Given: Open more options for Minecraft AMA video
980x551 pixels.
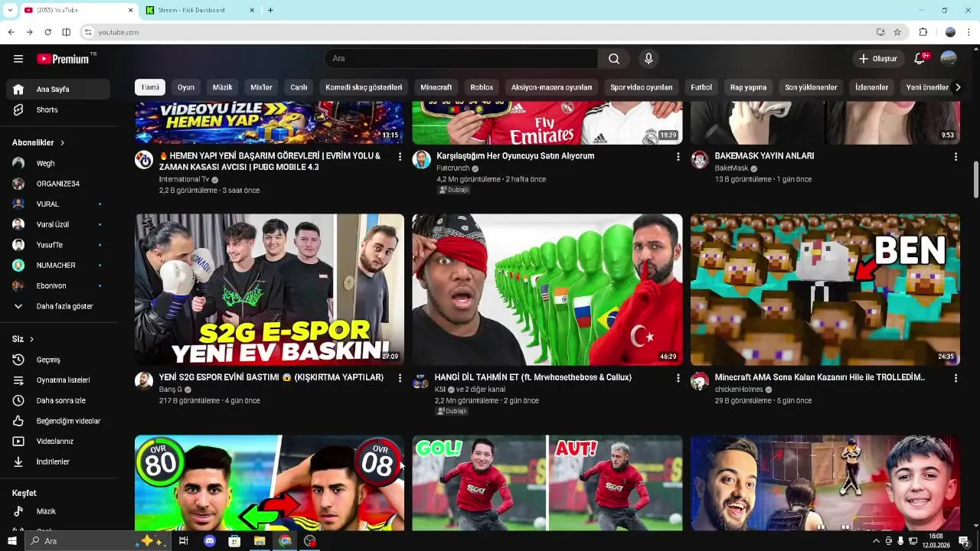Looking at the screenshot, I should [x=955, y=378].
